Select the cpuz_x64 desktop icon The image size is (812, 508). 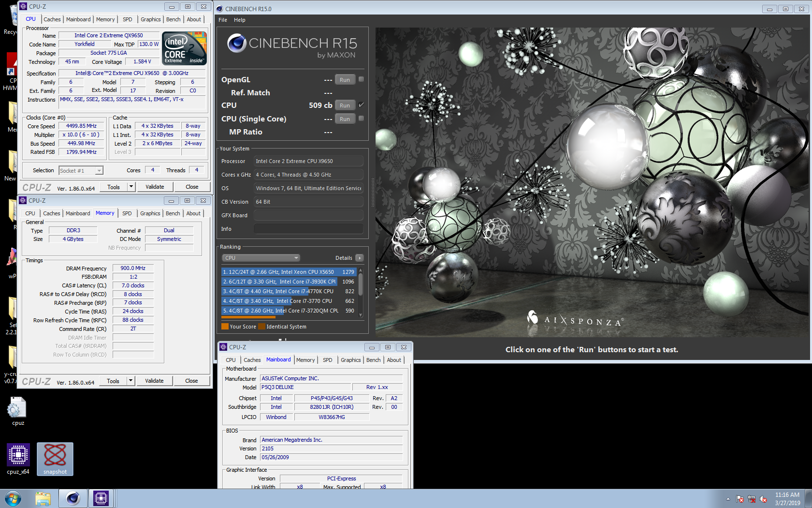[18, 459]
